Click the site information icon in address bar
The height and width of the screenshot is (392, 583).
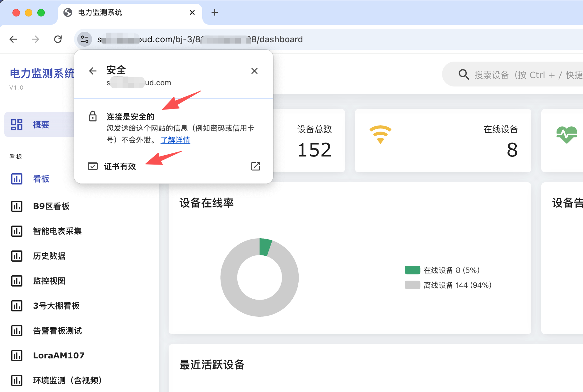[x=84, y=39]
